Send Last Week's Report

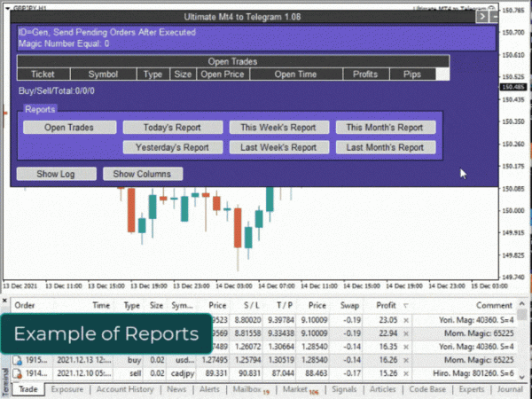[x=279, y=147]
